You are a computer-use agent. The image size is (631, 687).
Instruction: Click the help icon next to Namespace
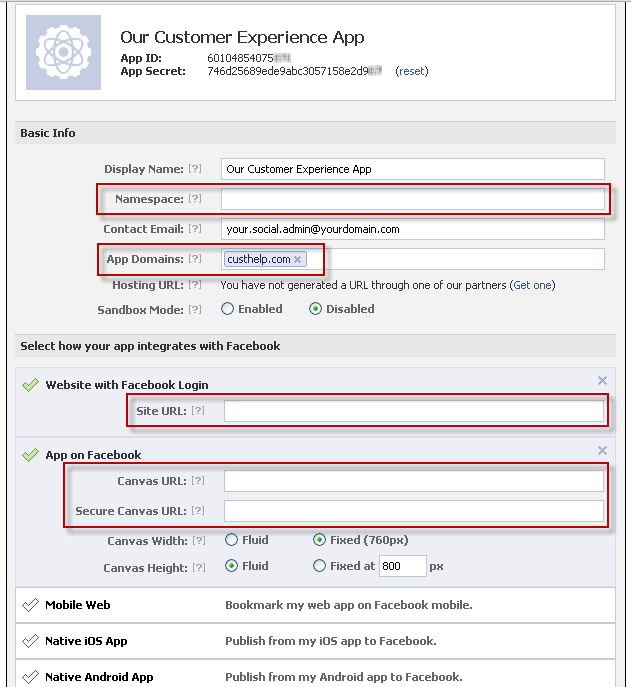[195, 199]
